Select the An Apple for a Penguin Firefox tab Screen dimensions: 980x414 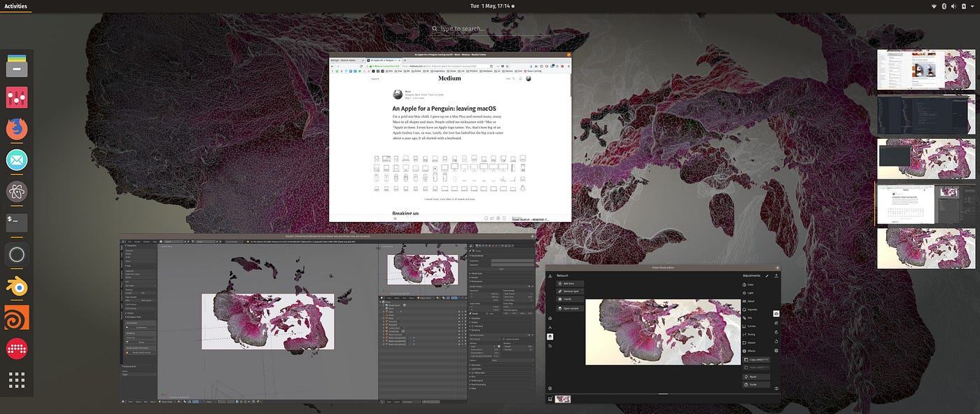(x=384, y=60)
